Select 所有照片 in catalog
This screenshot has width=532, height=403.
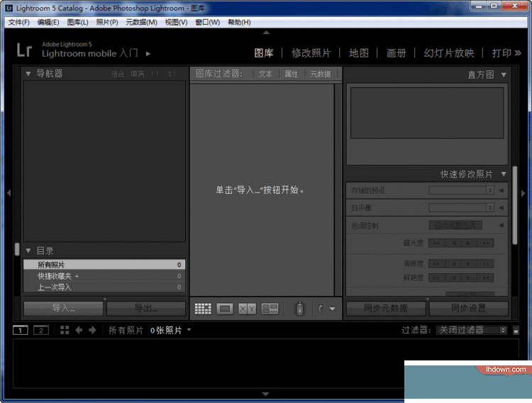[104, 265]
